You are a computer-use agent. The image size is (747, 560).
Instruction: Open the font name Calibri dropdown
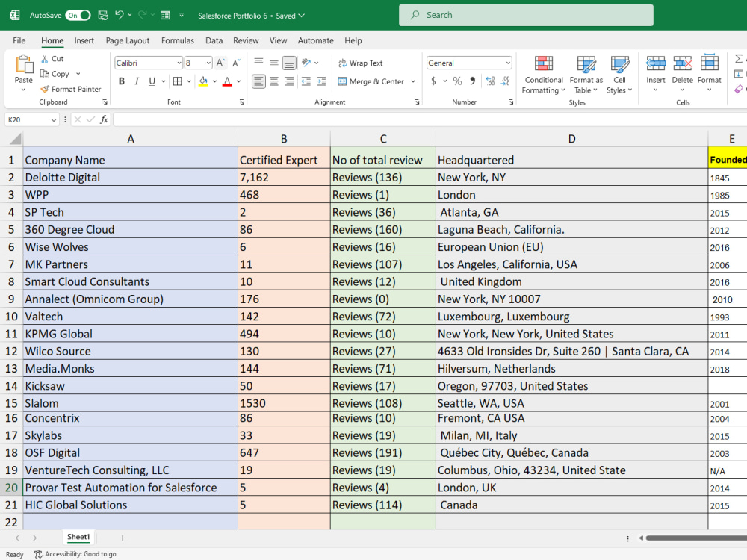[x=179, y=63]
